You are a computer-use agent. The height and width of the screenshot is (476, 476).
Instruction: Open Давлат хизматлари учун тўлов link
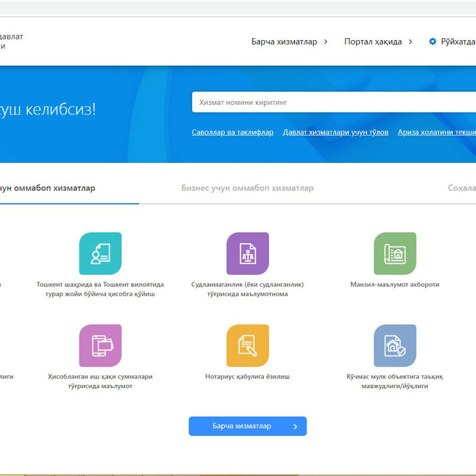[335, 132]
